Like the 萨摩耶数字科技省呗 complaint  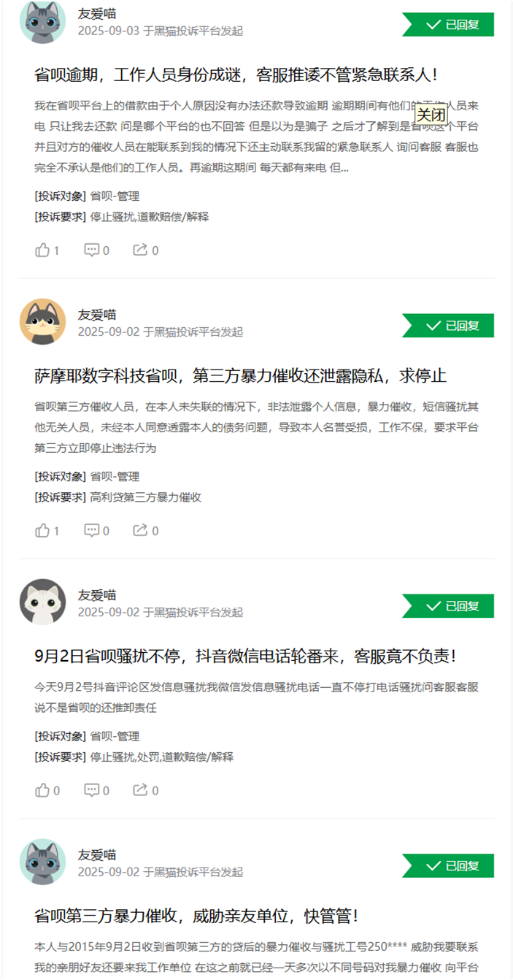[x=47, y=531]
